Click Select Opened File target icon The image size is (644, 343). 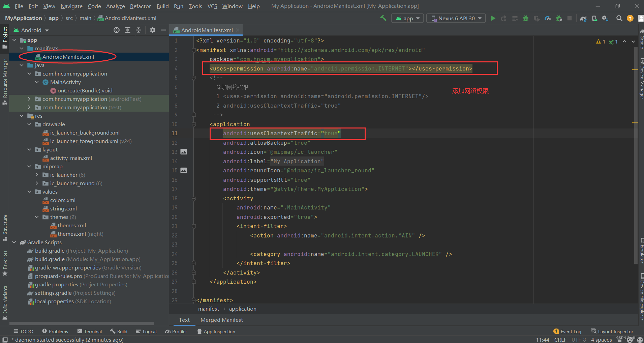[117, 30]
